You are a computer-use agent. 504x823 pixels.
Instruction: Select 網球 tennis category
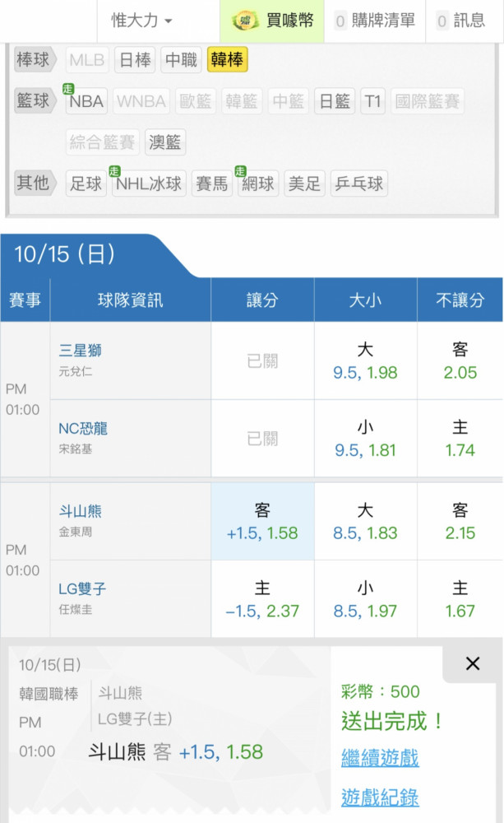coord(258,183)
